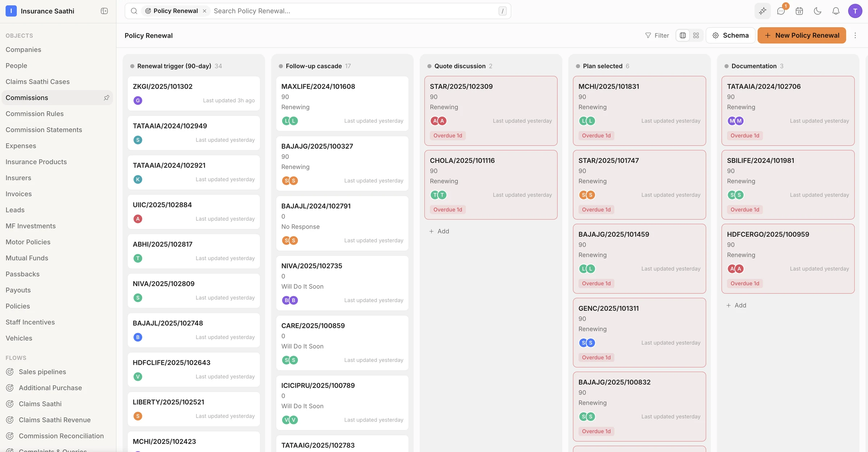Switch to grid view layout
The image size is (868, 452).
pyautogui.click(x=696, y=35)
